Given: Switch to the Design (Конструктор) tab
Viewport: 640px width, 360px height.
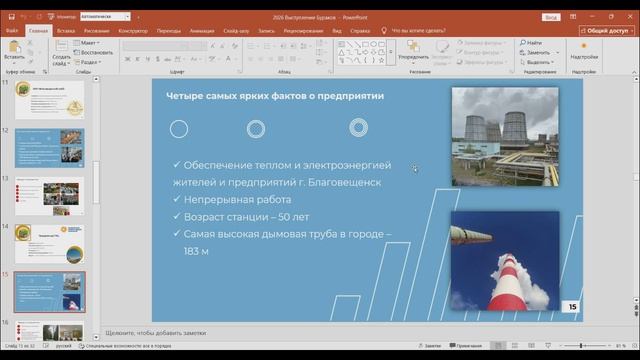Looking at the screenshot, I should coord(133,31).
